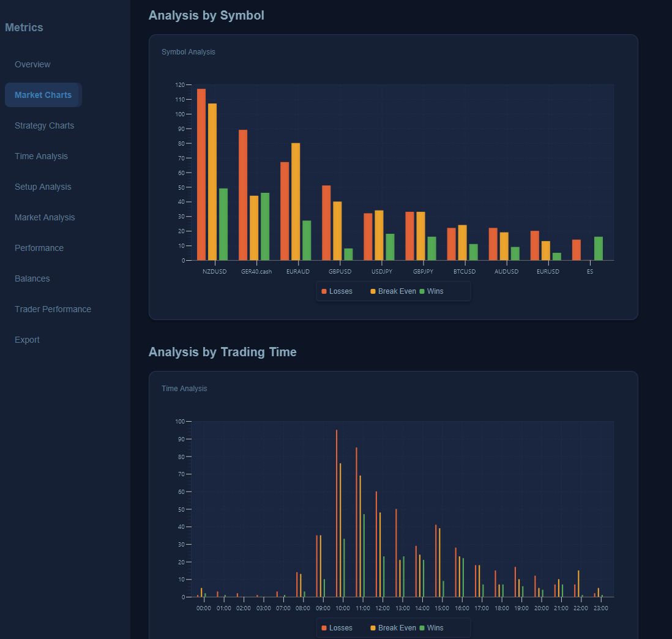
Task: Hide Wins series in Symbol Analysis legend
Action: [x=431, y=291]
